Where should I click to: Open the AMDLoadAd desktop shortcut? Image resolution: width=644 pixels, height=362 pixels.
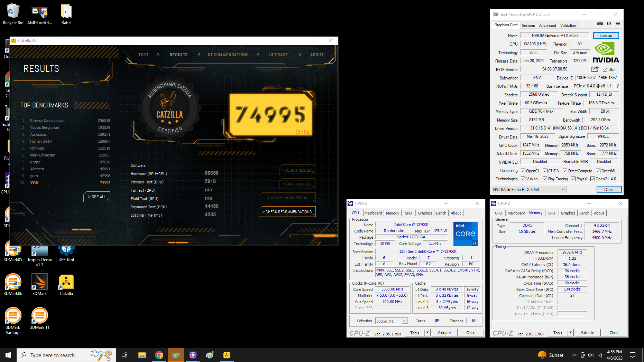coord(39,14)
